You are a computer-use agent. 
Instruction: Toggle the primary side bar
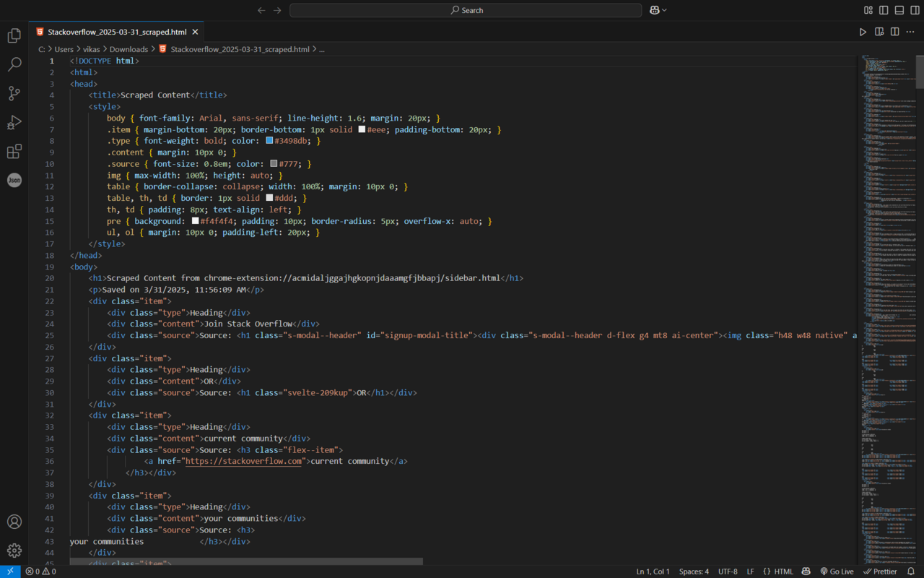[x=884, y=10]
